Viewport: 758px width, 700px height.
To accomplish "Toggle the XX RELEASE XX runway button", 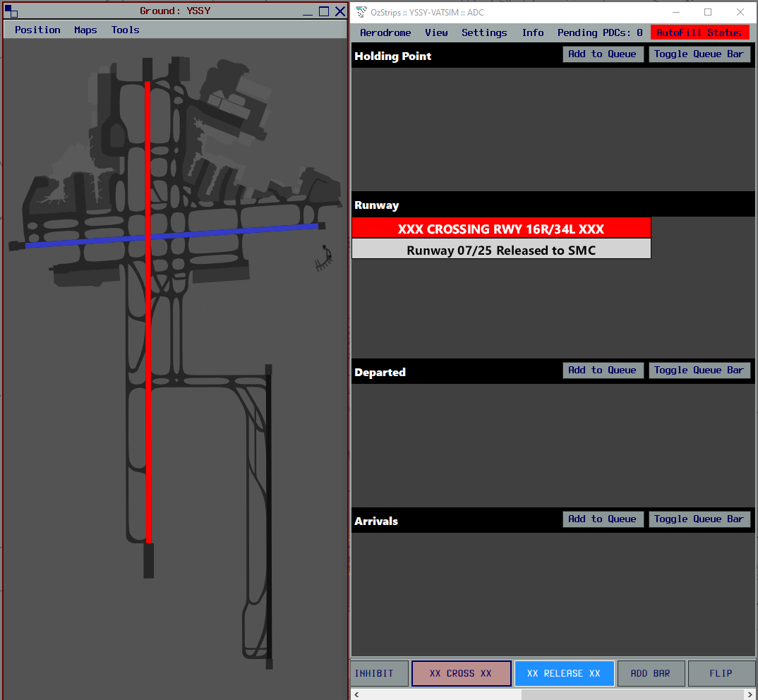I will (x=564, y=673).
